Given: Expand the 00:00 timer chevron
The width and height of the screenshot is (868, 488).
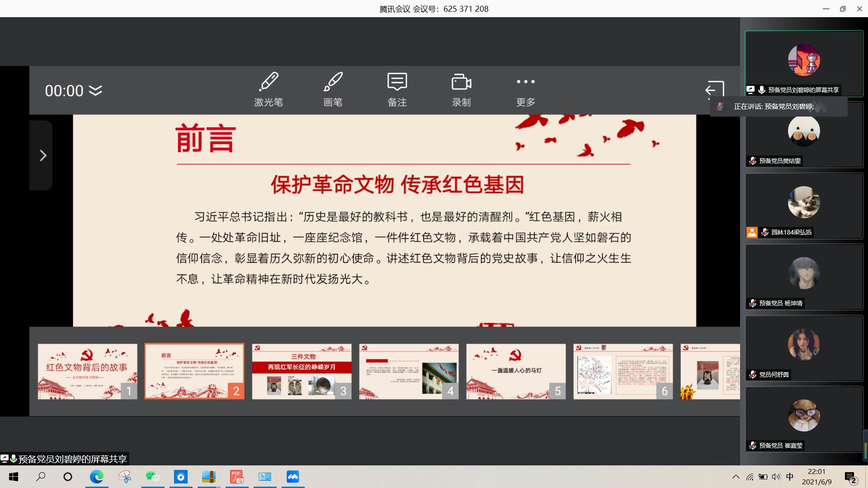Looking at the screenshot, I should (x=95, y=91).
